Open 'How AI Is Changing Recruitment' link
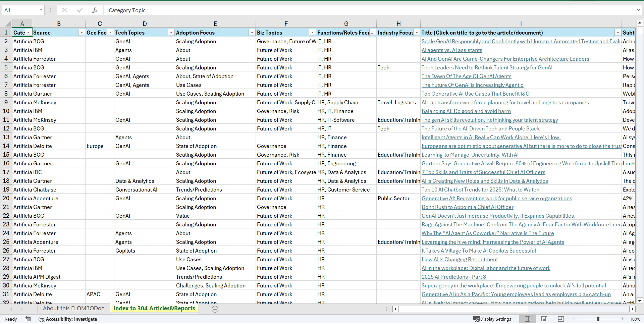 point(460,260)
